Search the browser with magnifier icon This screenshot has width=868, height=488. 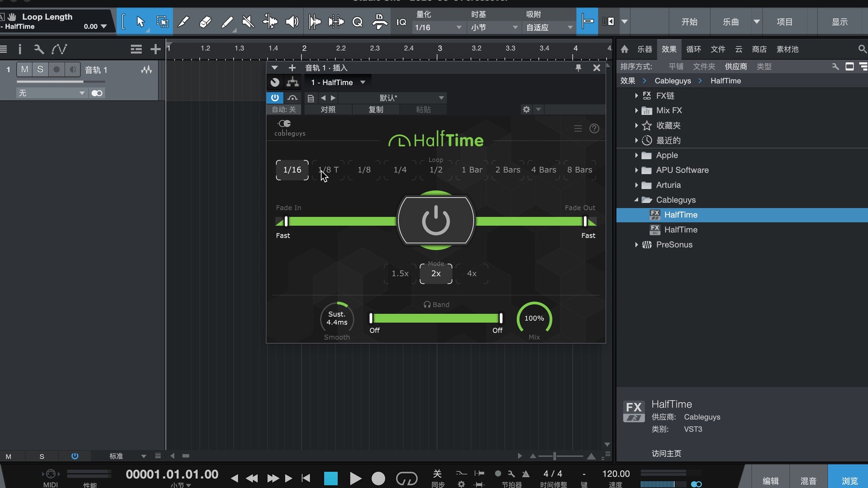coord(862,49)
